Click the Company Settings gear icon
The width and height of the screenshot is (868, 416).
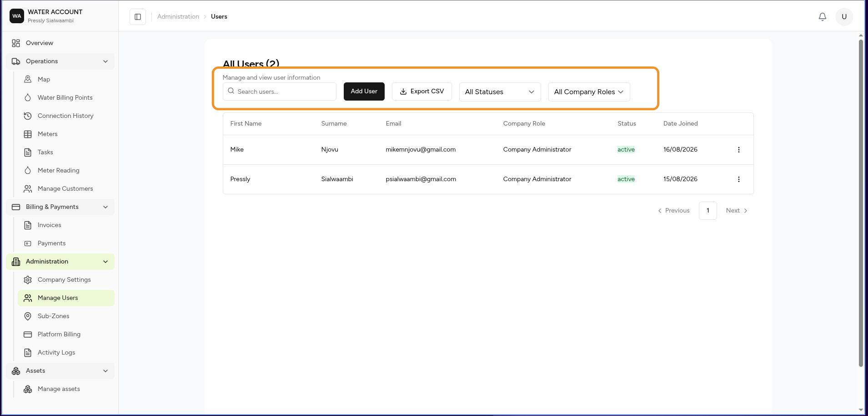click(28, 279)
